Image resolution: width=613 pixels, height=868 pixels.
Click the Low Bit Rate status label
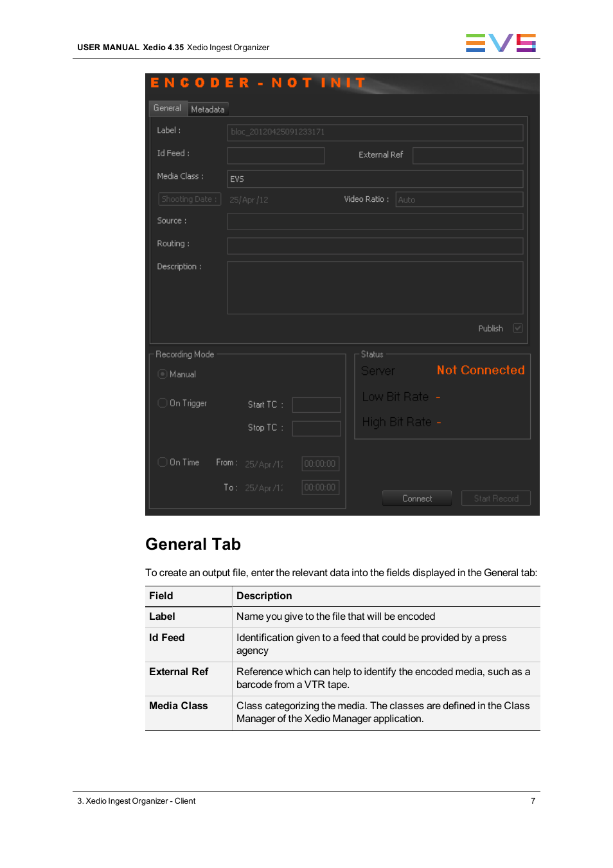(x=395, y=397)
